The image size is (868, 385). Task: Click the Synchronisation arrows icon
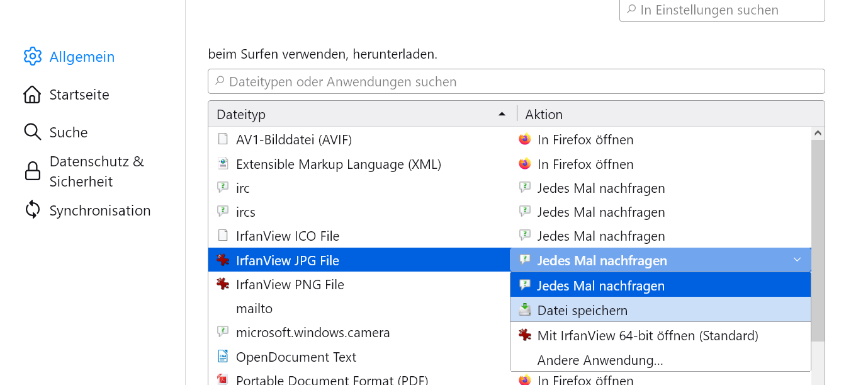point(32,210)
